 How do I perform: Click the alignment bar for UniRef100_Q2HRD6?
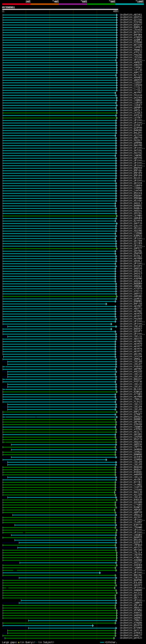pyautogui.click(x=55, y=459)
